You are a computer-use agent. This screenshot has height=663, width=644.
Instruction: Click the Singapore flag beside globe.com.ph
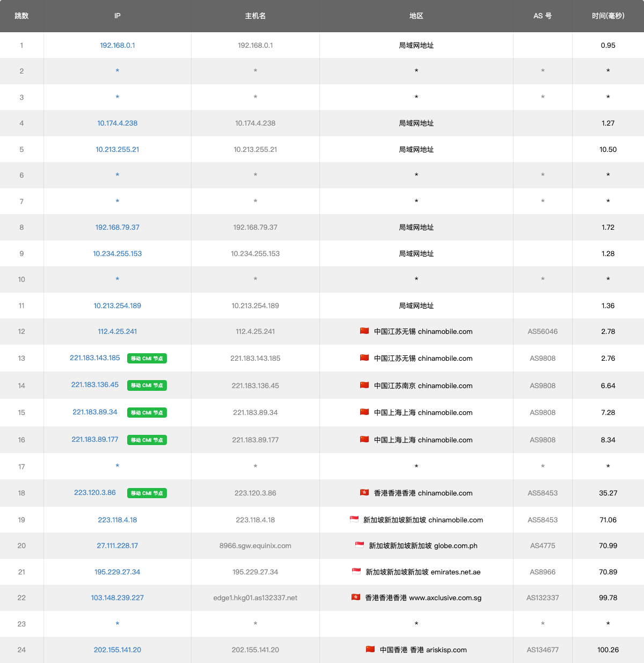pyautogui.click(x=360, y=545)
